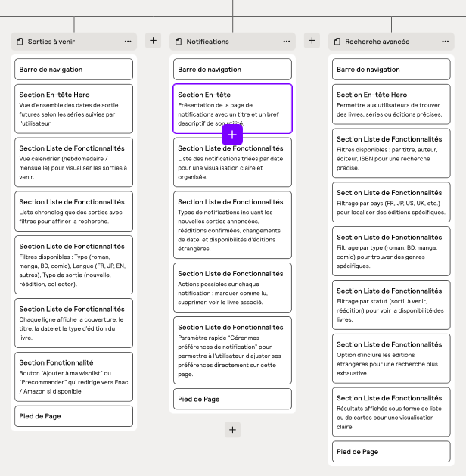Select the Vue calendrier features section card
This screenshot has height=476, width=466.
point(73,161)
